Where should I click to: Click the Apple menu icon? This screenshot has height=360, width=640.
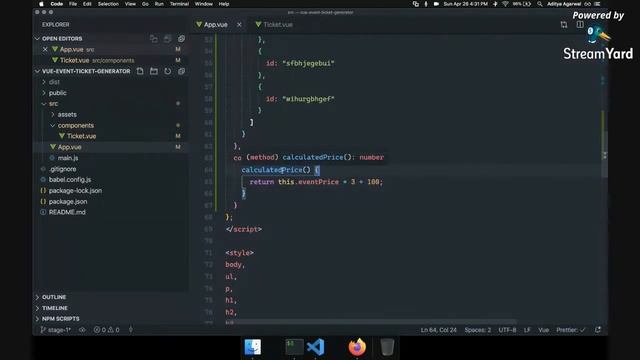[x=41, y=4]
